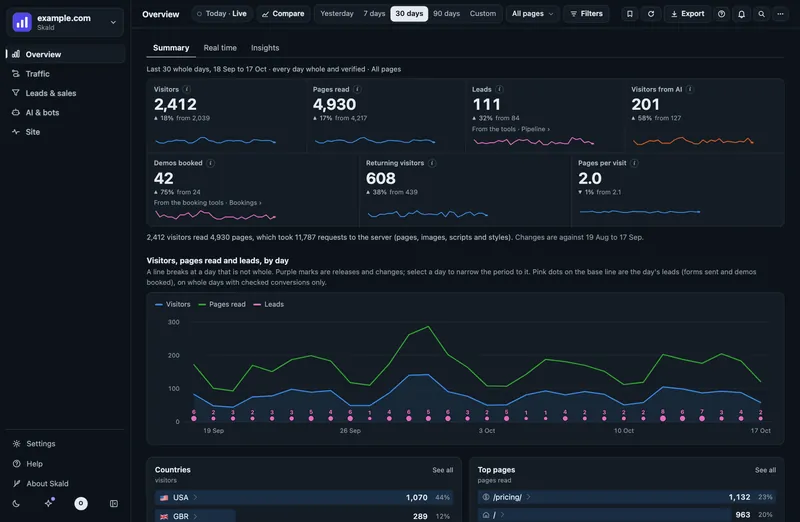
Task: Toggle Today · Live view
Action: (221, 14)
